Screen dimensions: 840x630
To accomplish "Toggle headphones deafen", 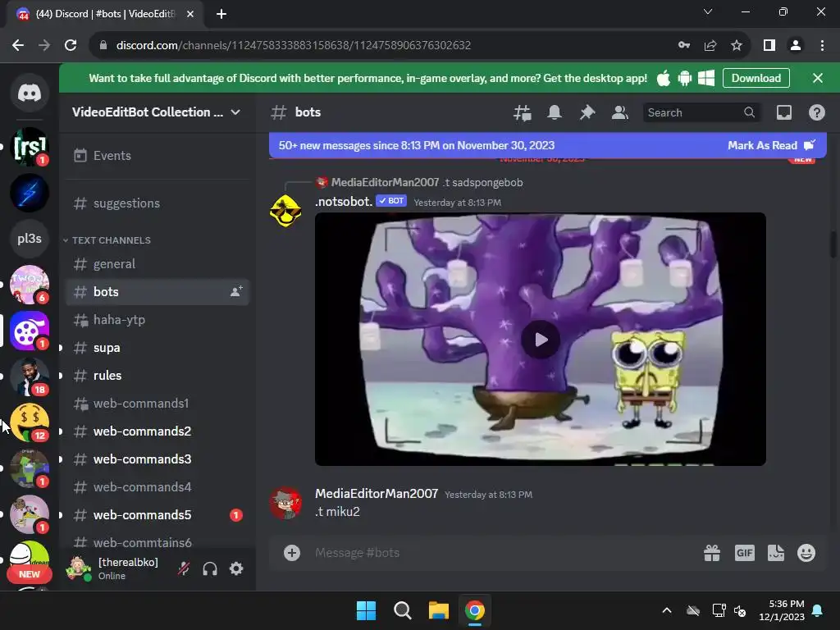I will click(210, 569).
